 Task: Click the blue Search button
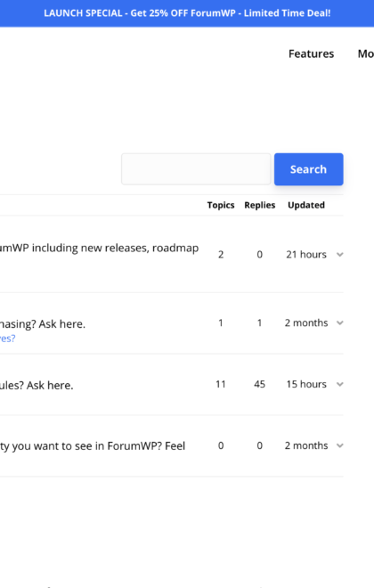click(308, 169)
